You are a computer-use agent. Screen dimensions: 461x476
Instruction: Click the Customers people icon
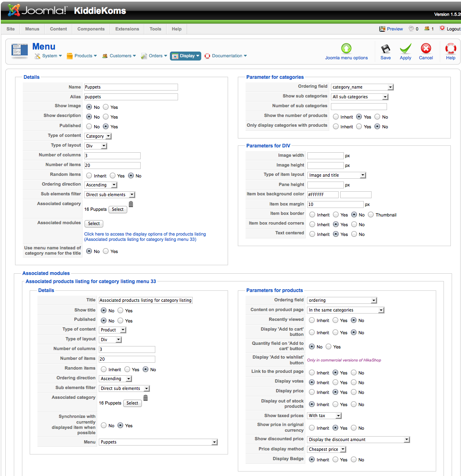coord(105,56)
